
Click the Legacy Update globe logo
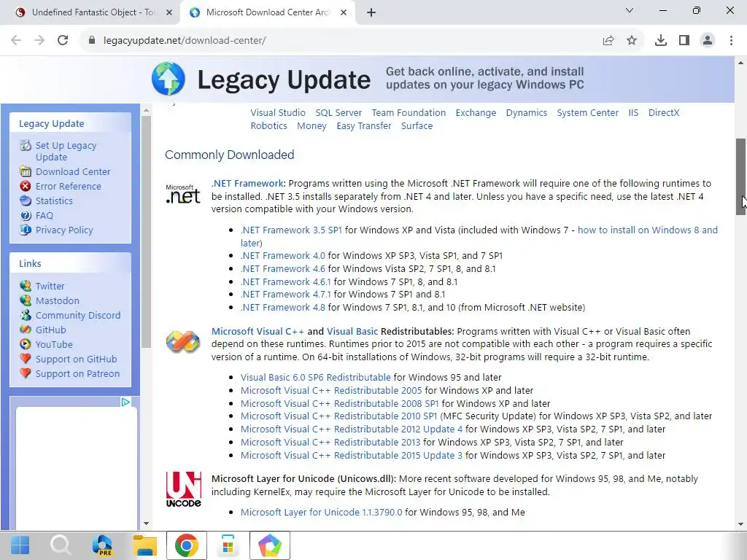pos(169,79)
